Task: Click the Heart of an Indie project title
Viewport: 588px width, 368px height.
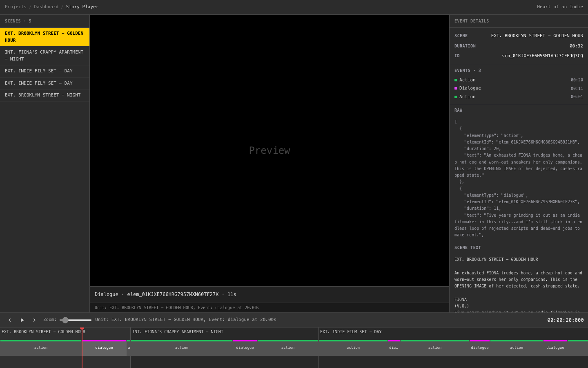Action: tap(560, 7)
